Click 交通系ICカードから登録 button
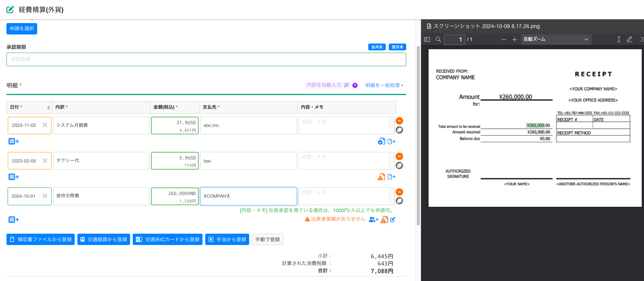The height and width of the screenshot is (281, 644). pos(168,239)
